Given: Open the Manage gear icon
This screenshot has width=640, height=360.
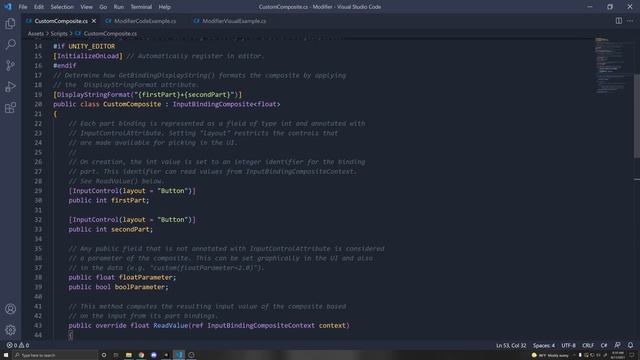Looking at the screenshot, I should (11, 330).
